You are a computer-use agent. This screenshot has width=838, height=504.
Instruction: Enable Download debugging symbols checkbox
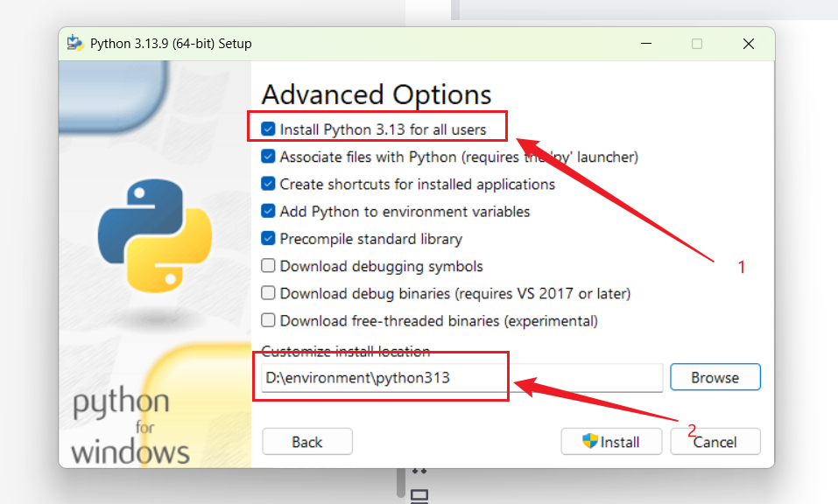(x=268, y=265)
